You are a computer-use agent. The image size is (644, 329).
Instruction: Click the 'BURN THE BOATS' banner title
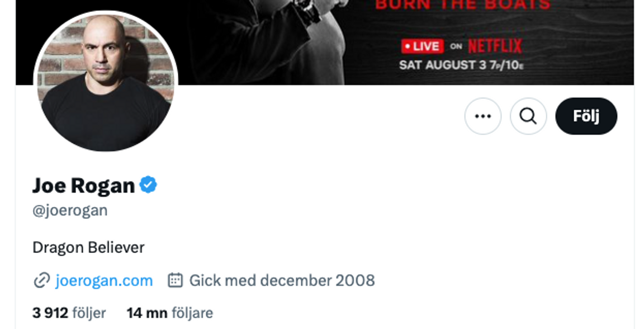pyautogui.click(x=463, y=5)
